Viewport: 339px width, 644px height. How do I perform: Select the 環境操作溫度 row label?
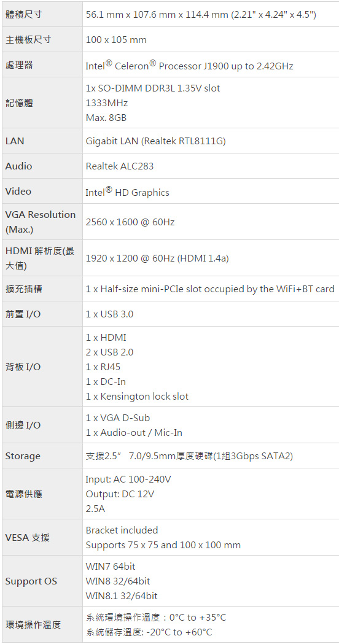point(33,625)
